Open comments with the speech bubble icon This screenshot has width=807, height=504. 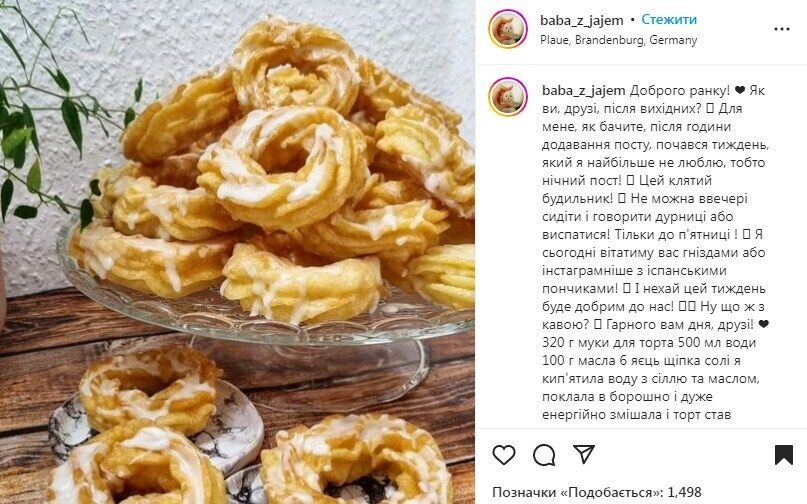543,455
